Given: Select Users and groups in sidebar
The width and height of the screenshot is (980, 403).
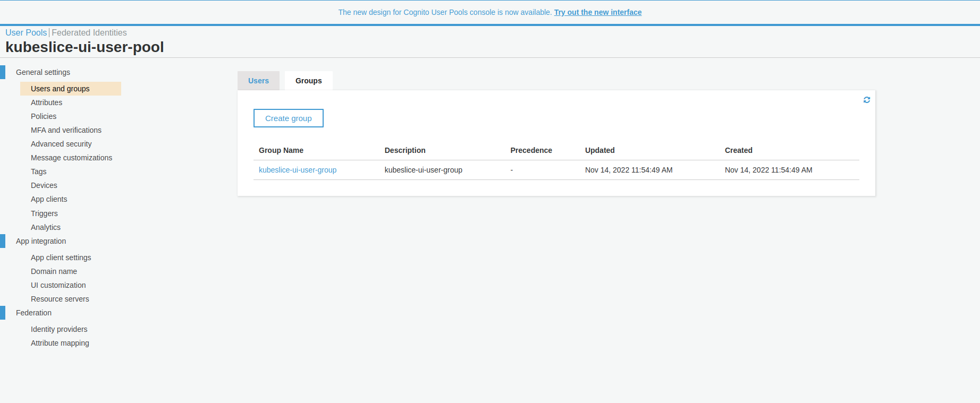Looking at the screenshot, I should 71,89.
